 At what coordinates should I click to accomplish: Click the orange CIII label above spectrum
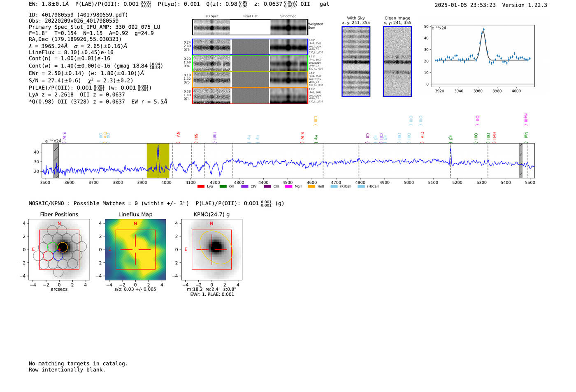pos(316,120)
